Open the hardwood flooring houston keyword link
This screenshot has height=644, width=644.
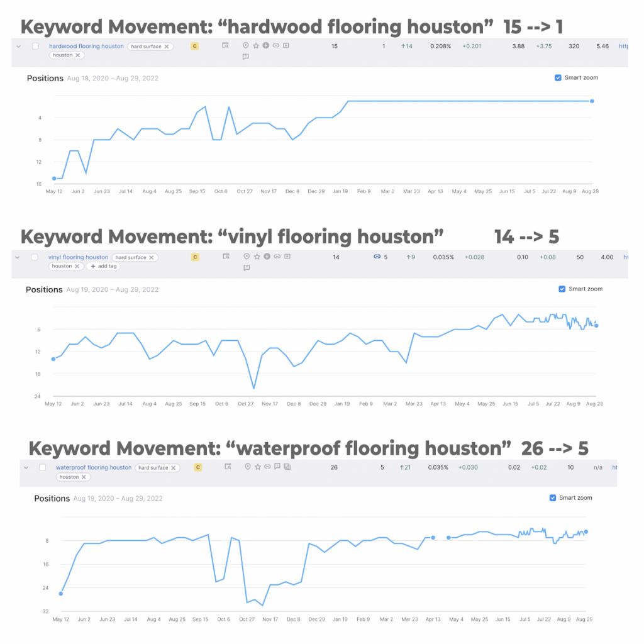[x=86, y=46]
